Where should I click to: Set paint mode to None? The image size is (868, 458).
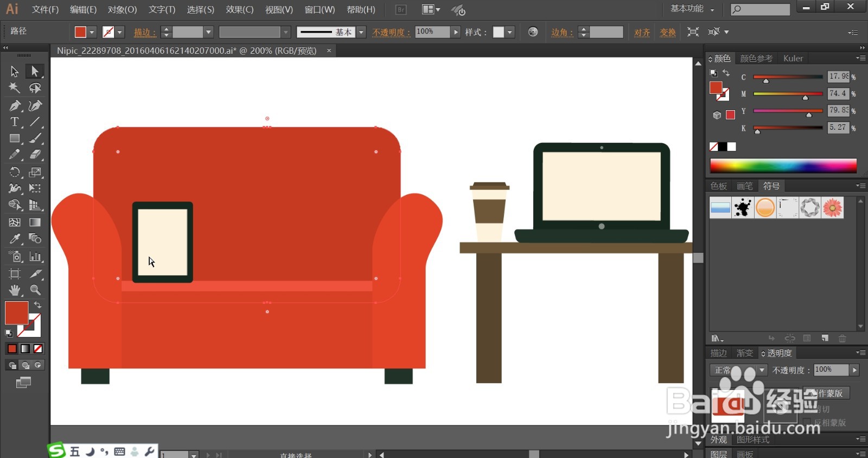(x=38, y=348)
